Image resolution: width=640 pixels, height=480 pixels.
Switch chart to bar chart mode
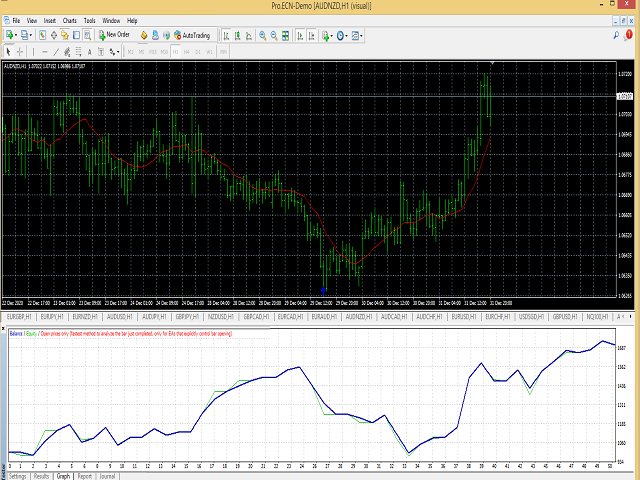(226, 36)
